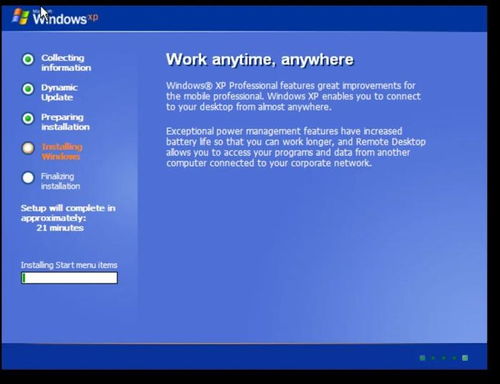Click the green Dynamic Update step indicator
This screenshot has width=500, height=384.
tap(28, 89)
